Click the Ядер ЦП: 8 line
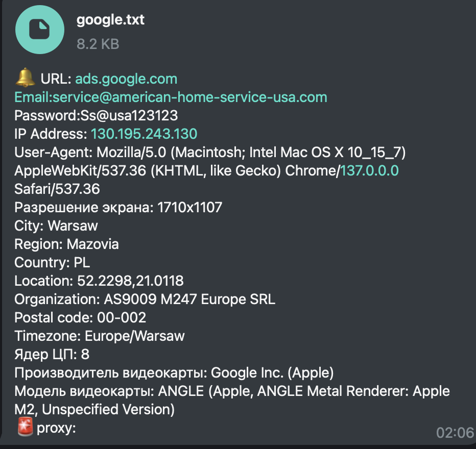 click(52, 354)
